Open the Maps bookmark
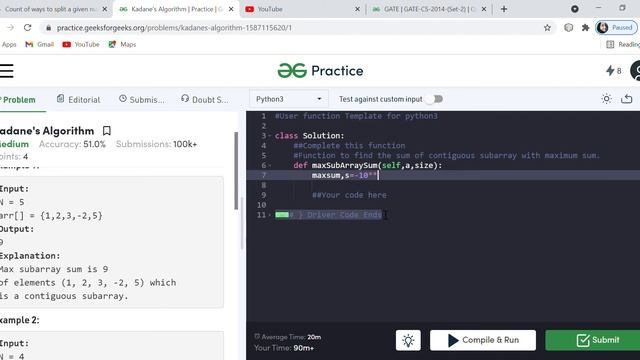The height and width of the screenshot is (360, 640). coord(122,44)
